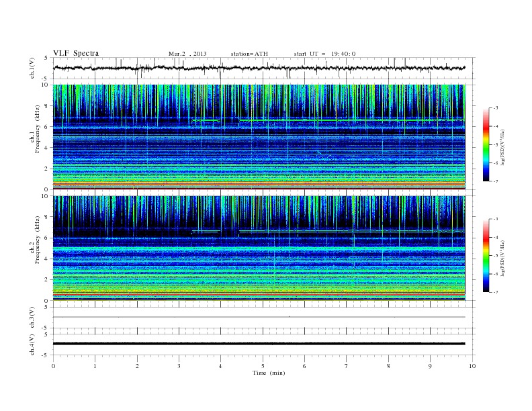Click time axis tick label "5"
The width and height of the screenshot is (532, 411).
(x=263, y=366)
